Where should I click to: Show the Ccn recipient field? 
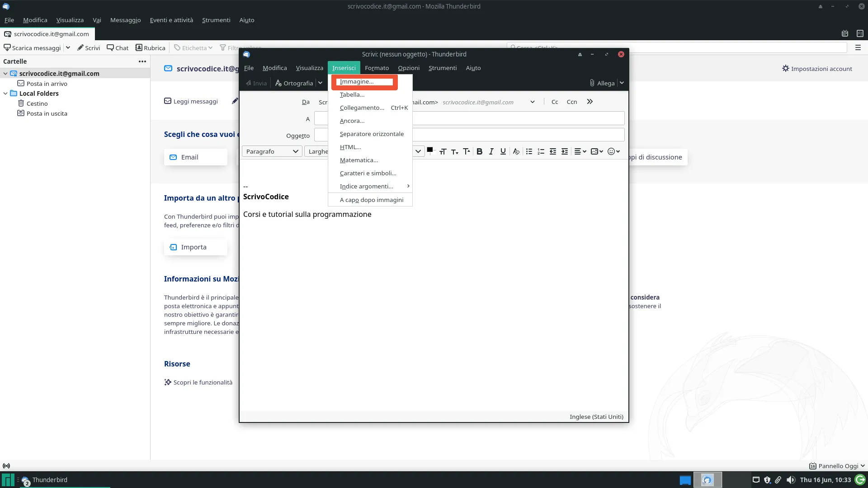[571, 102]
